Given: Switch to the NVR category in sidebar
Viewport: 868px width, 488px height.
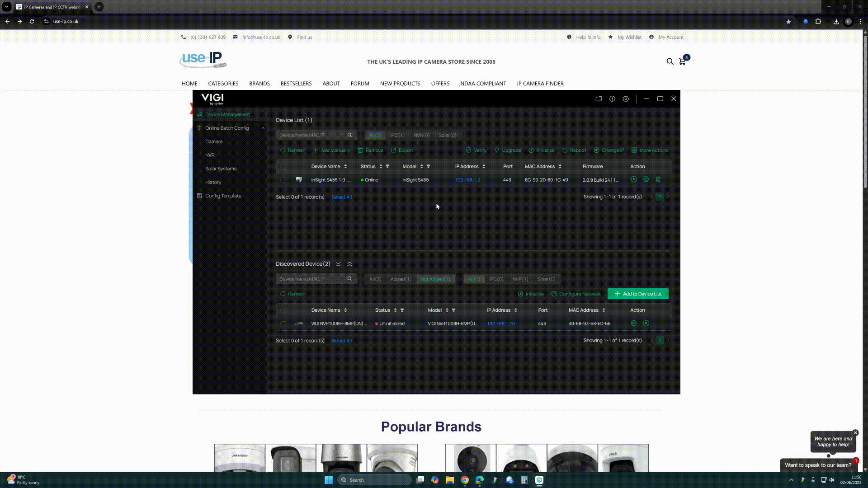Looking at the screenshot, I should pyautogui.click(x=210, y=155).
